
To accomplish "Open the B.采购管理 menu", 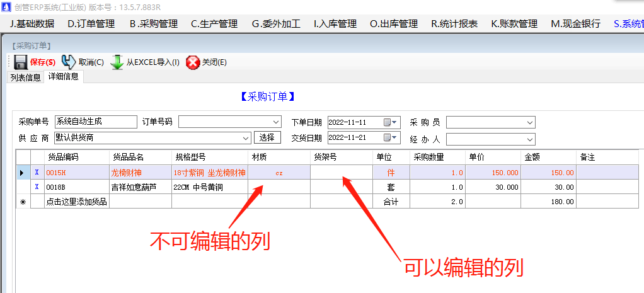I will tap(154, 24).
